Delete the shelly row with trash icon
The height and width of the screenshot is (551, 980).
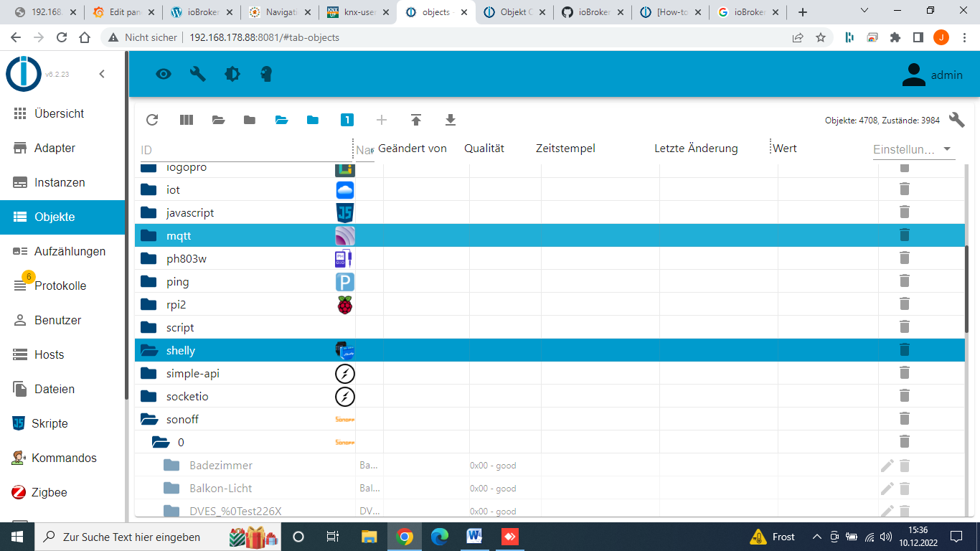pyautogui.click(x=905, y=349)
